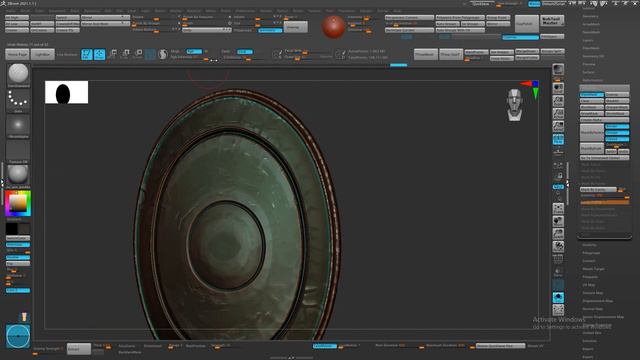The image size is (640, 360).
Task: Toggle the Menus button
Action: coord(534,4)
